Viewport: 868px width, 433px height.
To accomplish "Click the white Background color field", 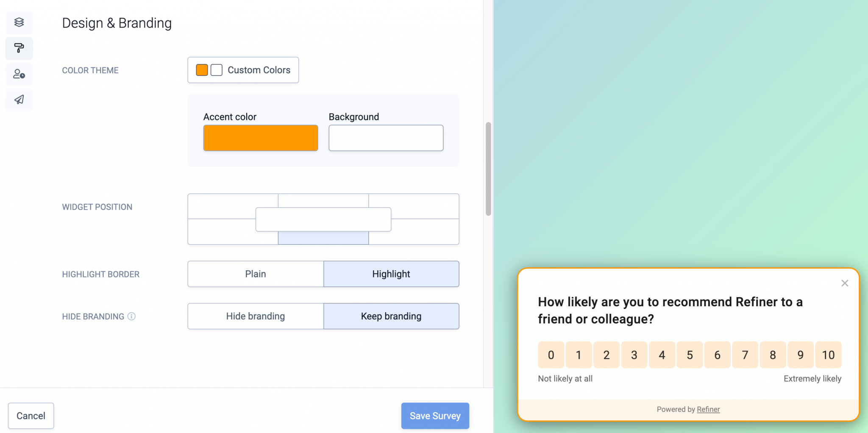I will (x=385, y=138).
